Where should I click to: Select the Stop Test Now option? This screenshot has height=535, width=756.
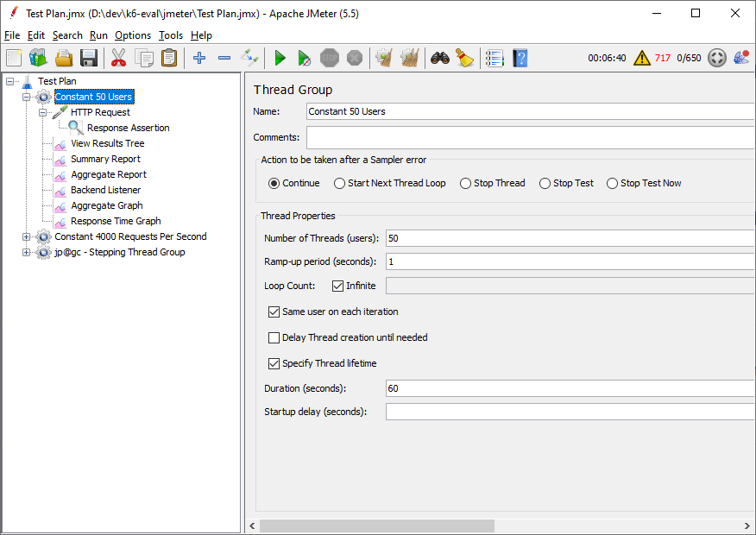tap(613, 184)
